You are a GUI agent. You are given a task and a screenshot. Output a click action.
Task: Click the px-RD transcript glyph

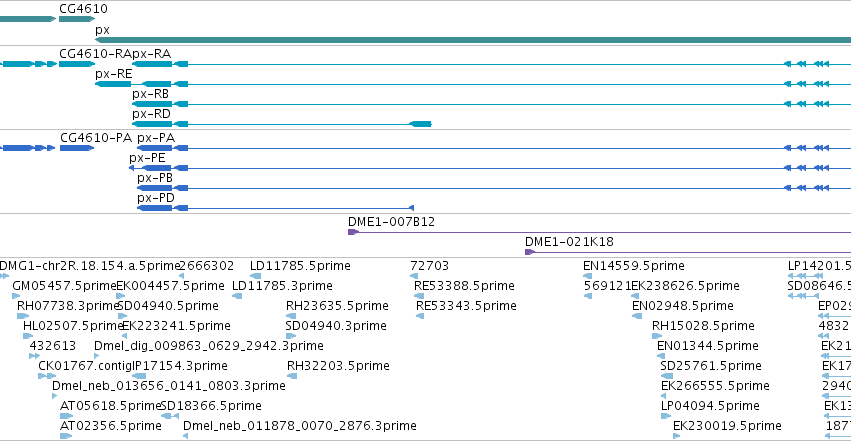[282, 124]
